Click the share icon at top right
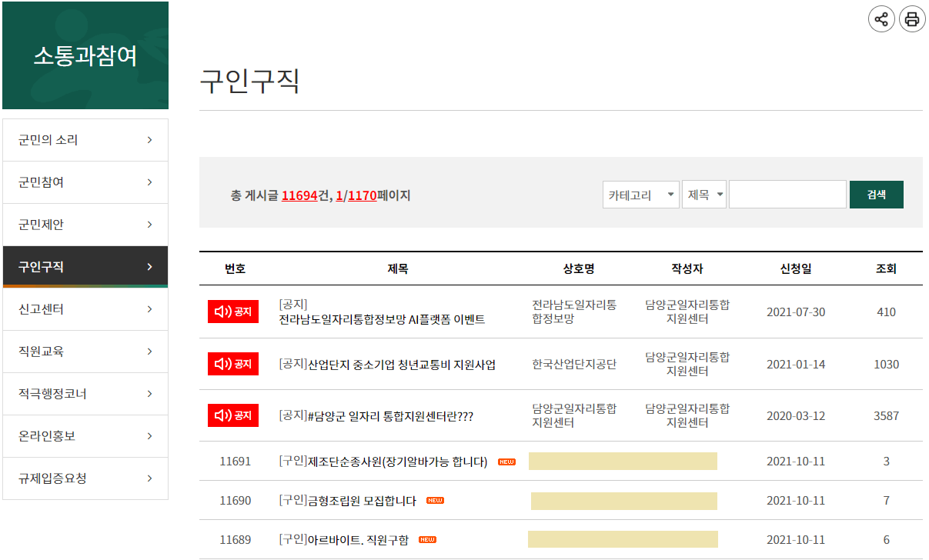This screenshot has height=560, width=929. pos(881,19)
